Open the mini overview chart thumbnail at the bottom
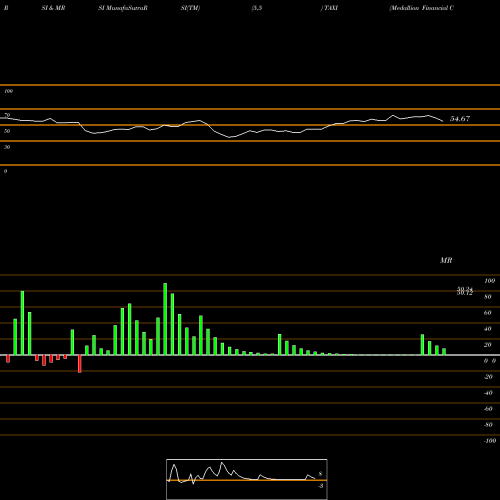500x500 pixels. click(x=247, y=479)
